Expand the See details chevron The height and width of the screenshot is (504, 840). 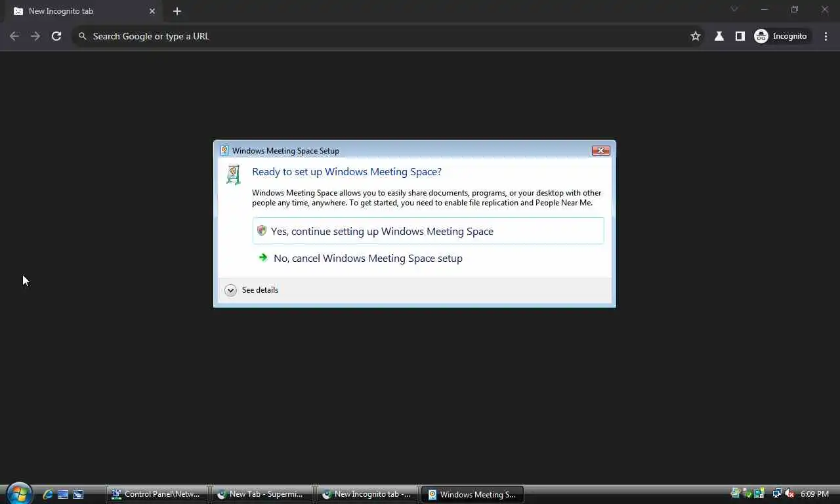(x=230, y=290)
